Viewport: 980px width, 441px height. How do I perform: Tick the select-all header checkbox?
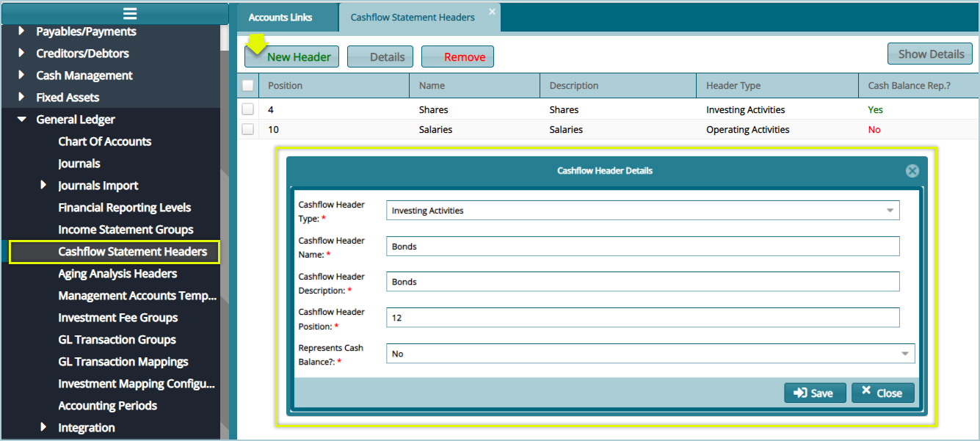248,86
